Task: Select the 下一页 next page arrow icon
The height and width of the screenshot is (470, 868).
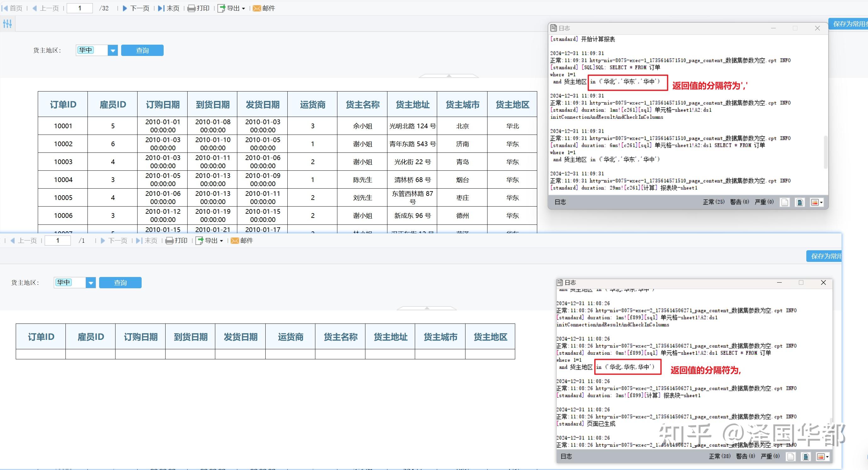Action: (125, 8)
